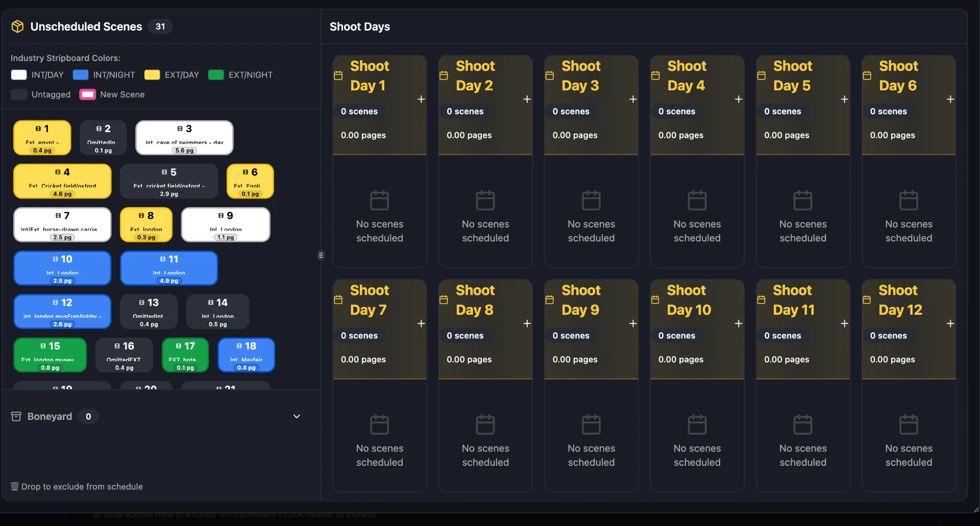Add a scene to Shoot Day 6
This screenshot has height=526, width=980.
pyautogui.click(x=950, y=99)
